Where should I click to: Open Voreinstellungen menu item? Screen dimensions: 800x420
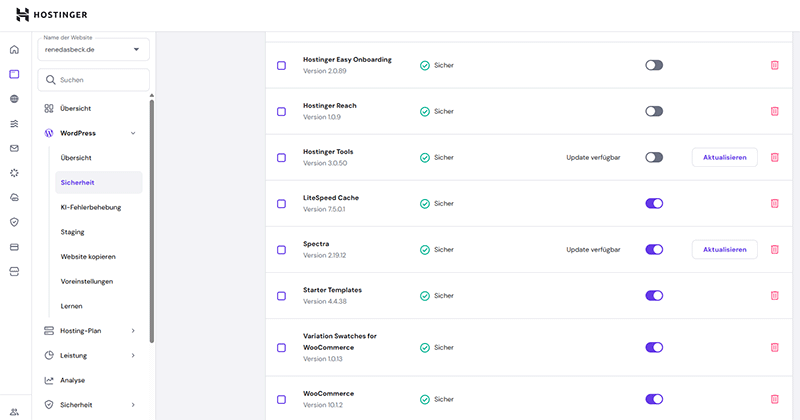pos(87,281)
